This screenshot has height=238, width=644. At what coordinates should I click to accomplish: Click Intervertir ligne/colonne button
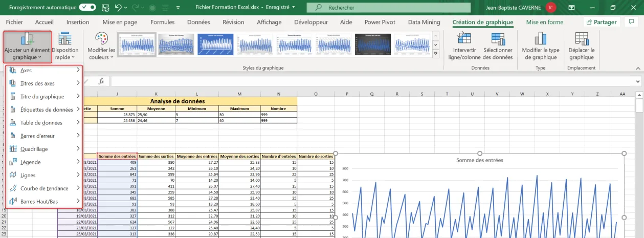pos(464,47)
